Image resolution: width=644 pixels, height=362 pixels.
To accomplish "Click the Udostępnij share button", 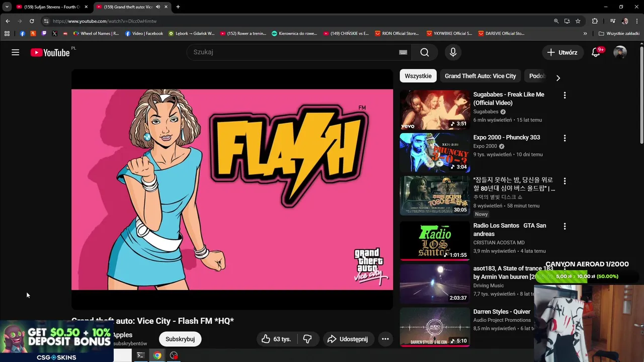I will 348,339.
